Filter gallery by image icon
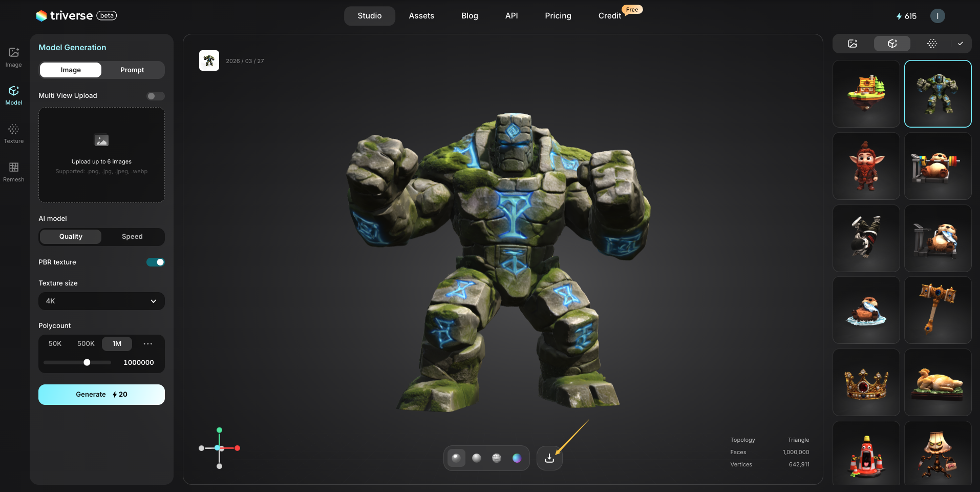This screenshot has height=492, width=980. click(x=853, y=44)
